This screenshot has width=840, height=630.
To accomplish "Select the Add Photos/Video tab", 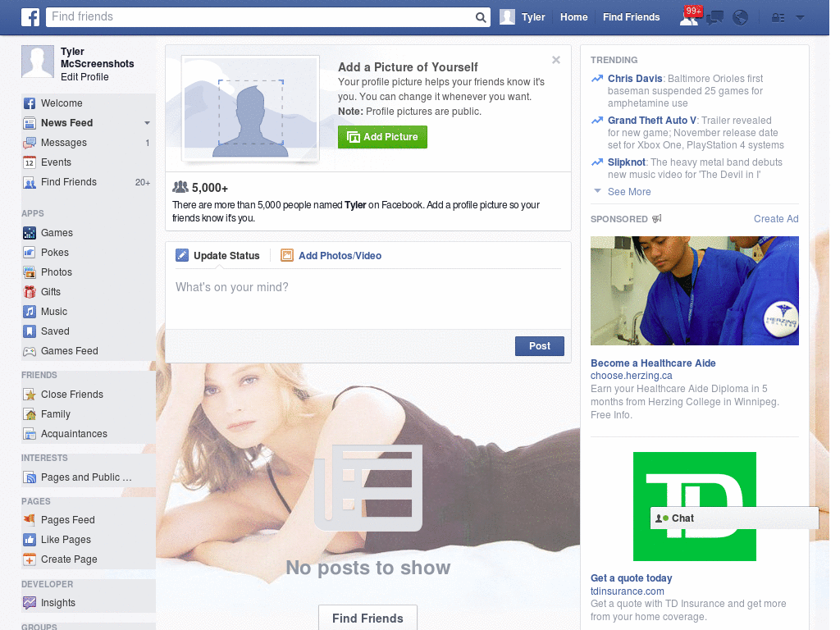I will tap(331, 256).
